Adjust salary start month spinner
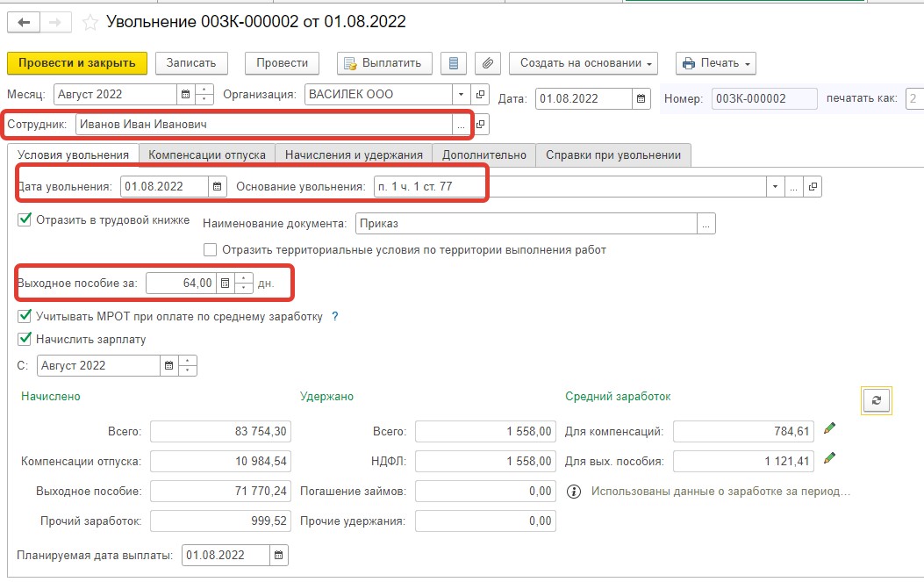Image resolution: width=924 pixels, height=582 pixels. click(x=188, y=365)
